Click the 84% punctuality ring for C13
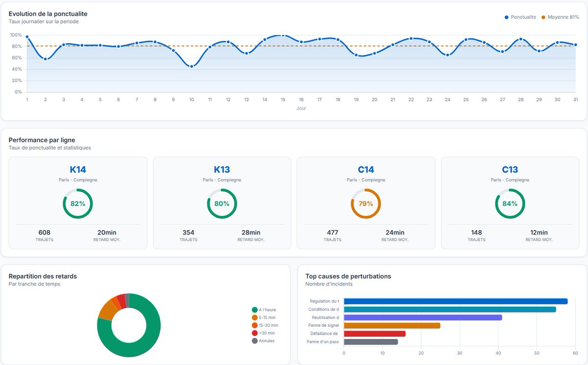Screen dimensions: 588x365 click(510, 204)
